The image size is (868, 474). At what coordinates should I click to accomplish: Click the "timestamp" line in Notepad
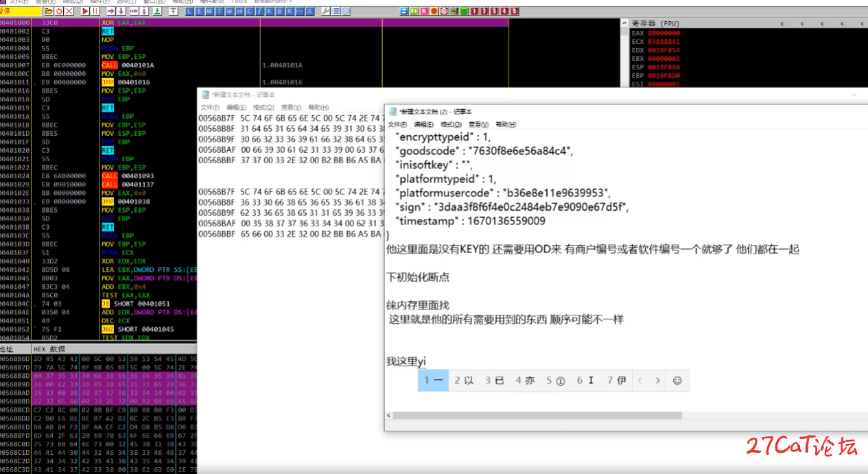tap(471, 221)
